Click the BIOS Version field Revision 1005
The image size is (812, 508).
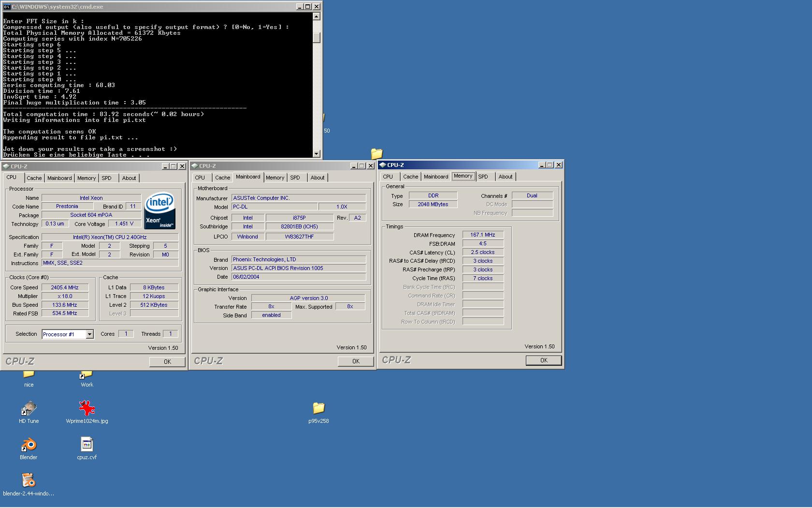click(299, 268)
